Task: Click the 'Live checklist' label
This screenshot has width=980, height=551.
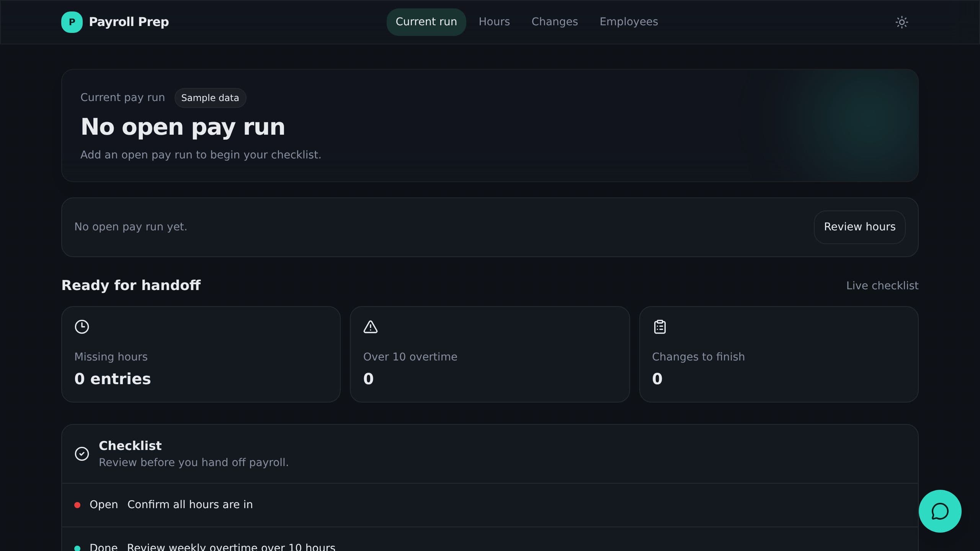Action: click(882, 285)
